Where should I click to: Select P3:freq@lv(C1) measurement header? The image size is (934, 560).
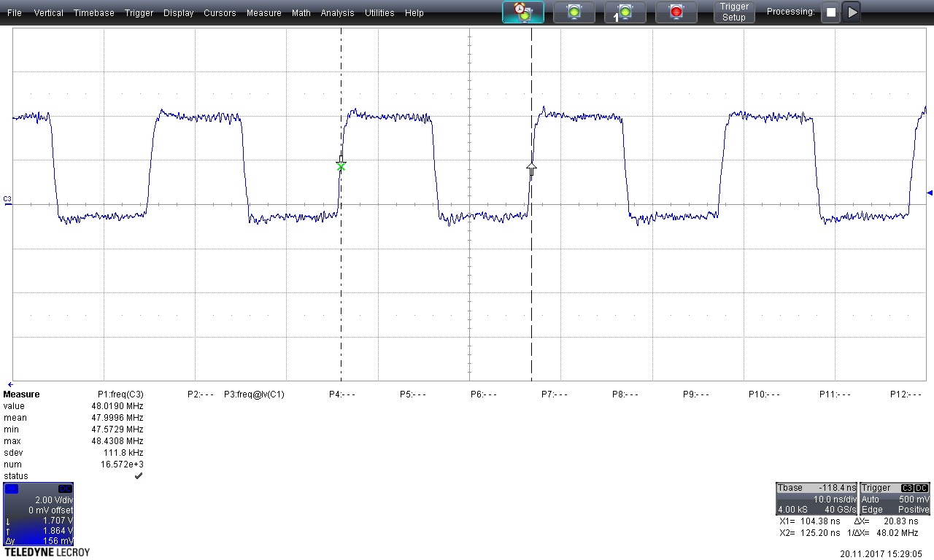tap(254, 394)
